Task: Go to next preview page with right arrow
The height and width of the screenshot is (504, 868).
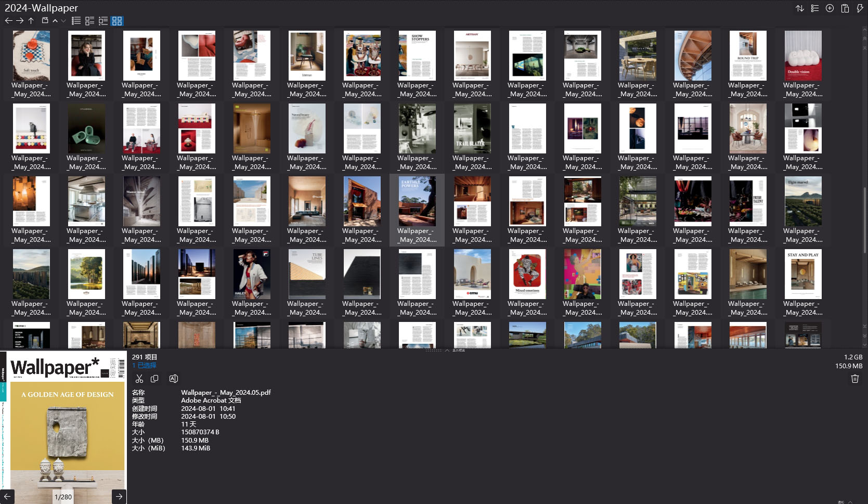Action: click(119, 497)
